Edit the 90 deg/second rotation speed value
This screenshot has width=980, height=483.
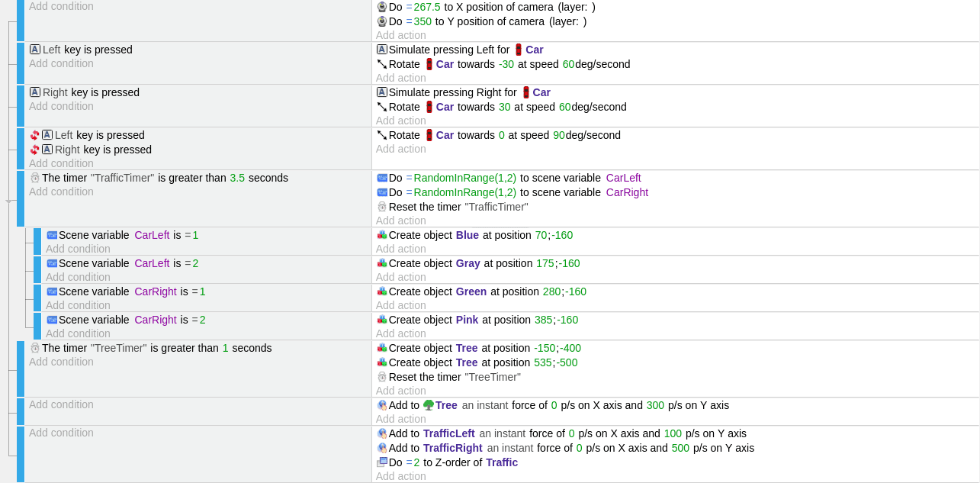pyautogui.click(x=559, y=135)
